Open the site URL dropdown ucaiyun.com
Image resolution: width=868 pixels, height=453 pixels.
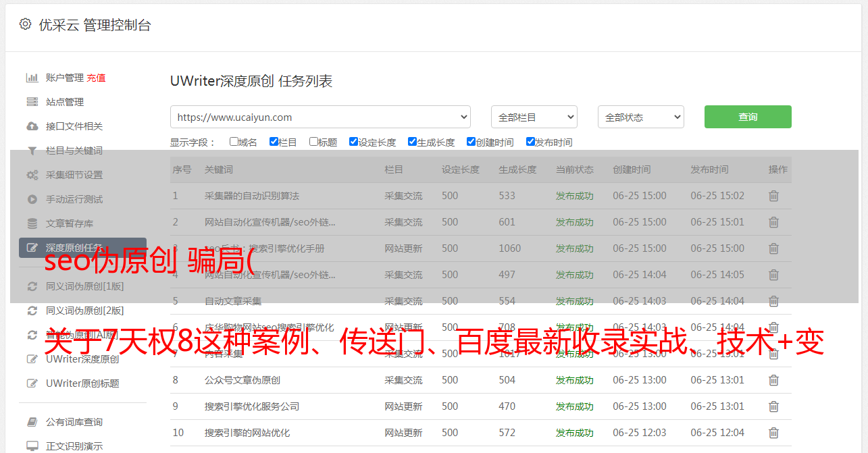pyautogui.click(x=320, y=117)
